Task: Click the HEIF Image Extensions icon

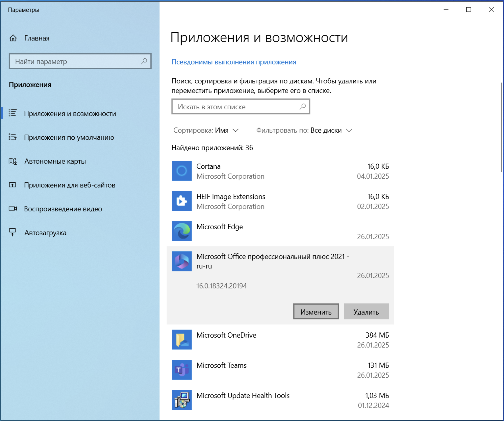Action: point(182,201)
